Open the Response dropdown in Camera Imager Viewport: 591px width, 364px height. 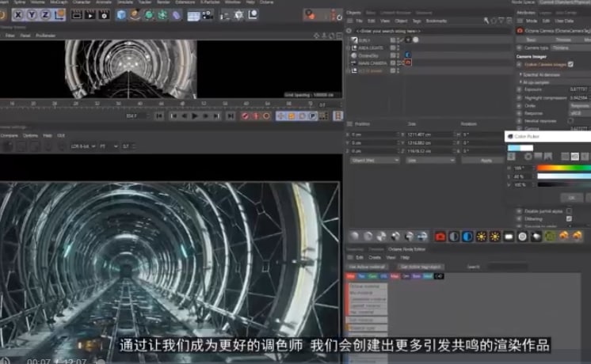[x=580, y=113]
